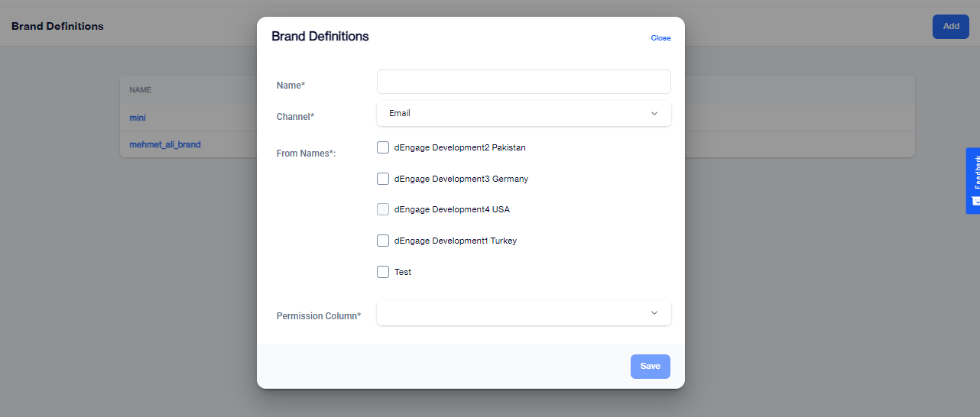This screenshot has height=417, width=980.
Task: Click the From Names field label
Action: [x=306, y=153]
